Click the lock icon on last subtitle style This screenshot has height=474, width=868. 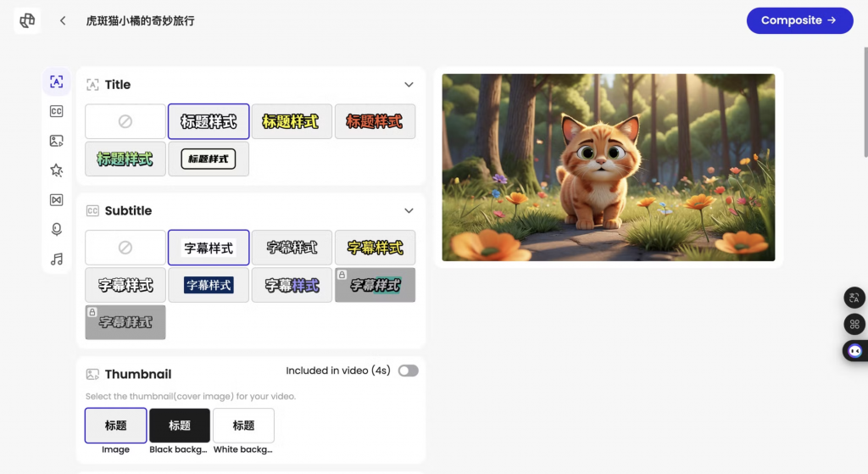click(92, 312)
